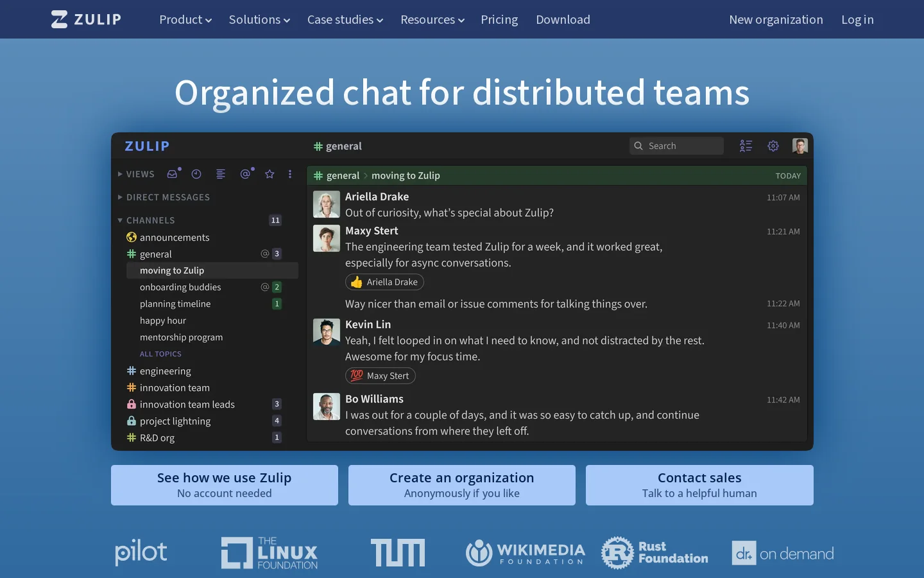The width and height of the screenshot is (924, 578).
Task: Click the Log in link
Action: tap(857, 20)
